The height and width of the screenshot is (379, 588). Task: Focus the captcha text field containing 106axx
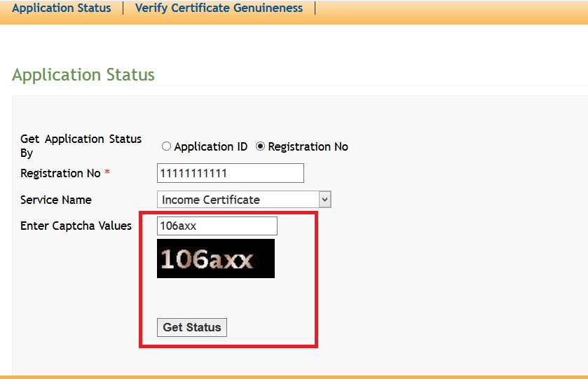pyautogui.click(x=217, y=226)
